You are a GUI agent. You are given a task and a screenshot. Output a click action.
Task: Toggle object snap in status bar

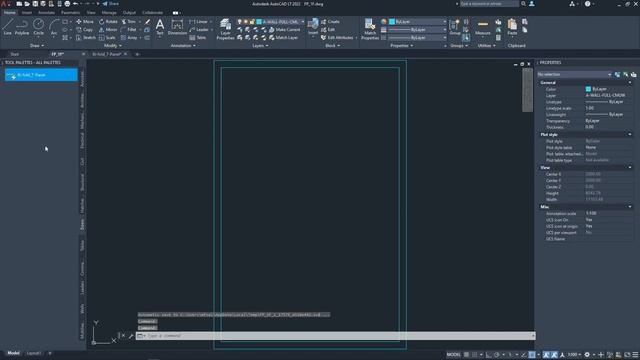pyautogui.click(x=532, y=355)
